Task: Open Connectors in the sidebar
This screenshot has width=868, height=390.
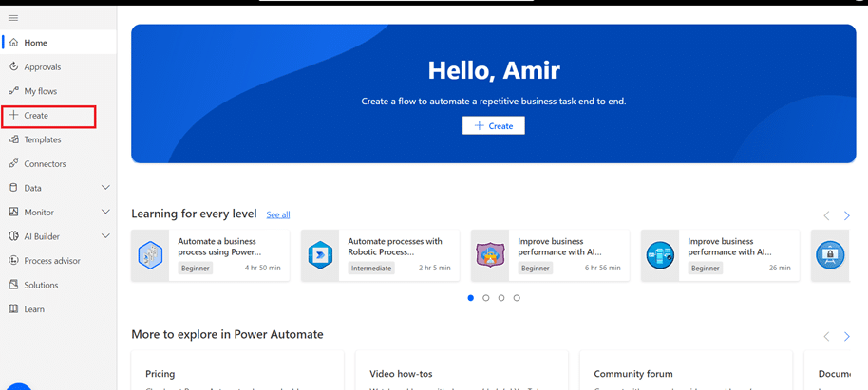Action: coord(58,164)
